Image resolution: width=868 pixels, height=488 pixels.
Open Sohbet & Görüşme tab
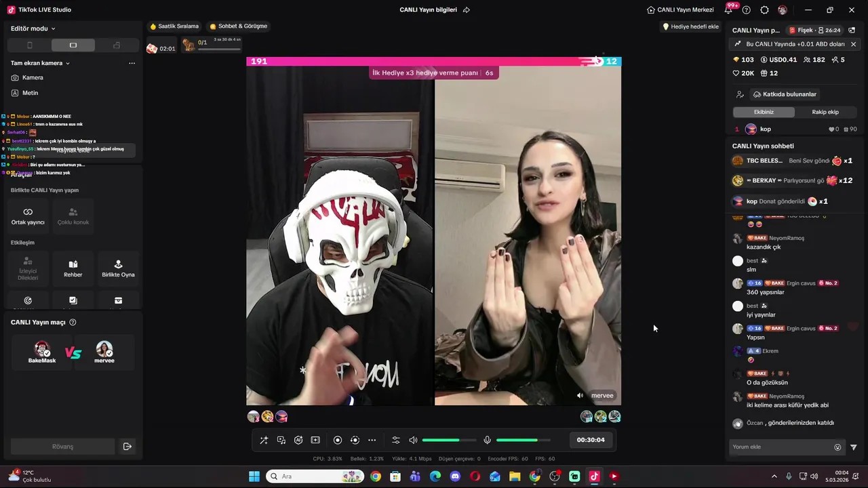[239, 26]
